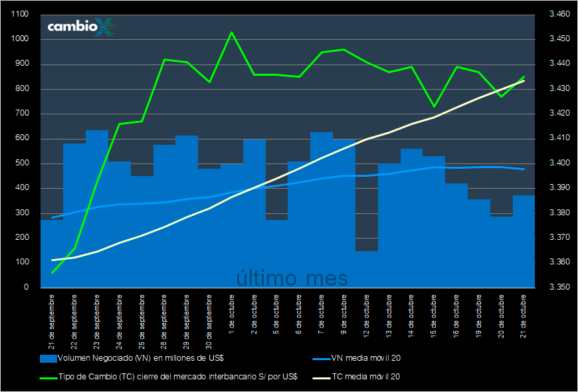
Task: Click the '6 de octubre' date label
Action: coord(299,314)
